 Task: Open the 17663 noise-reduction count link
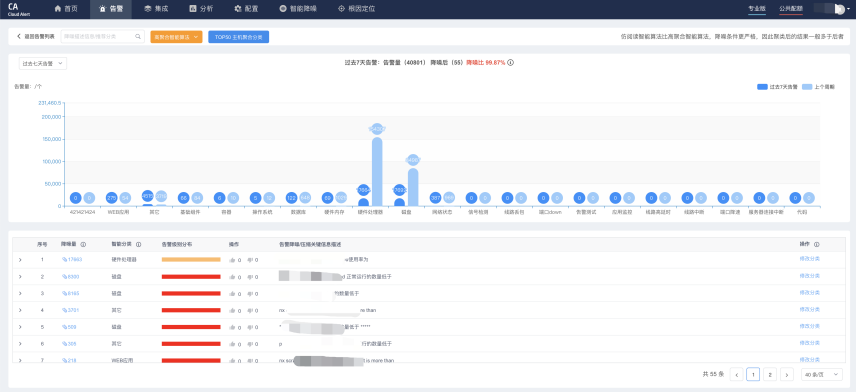[x=72, y=259]
